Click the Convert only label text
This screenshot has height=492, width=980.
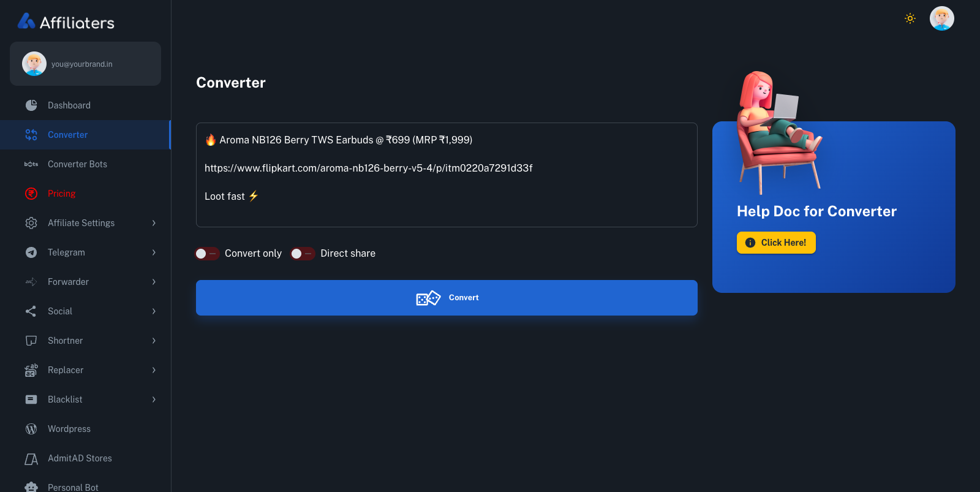click(x=253, y=254)
